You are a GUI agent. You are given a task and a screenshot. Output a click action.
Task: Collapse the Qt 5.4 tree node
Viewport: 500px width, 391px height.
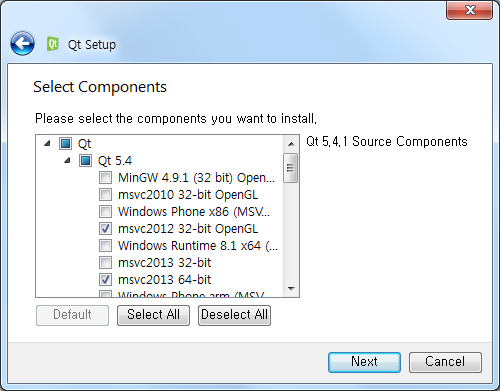[x=67, y=161]
